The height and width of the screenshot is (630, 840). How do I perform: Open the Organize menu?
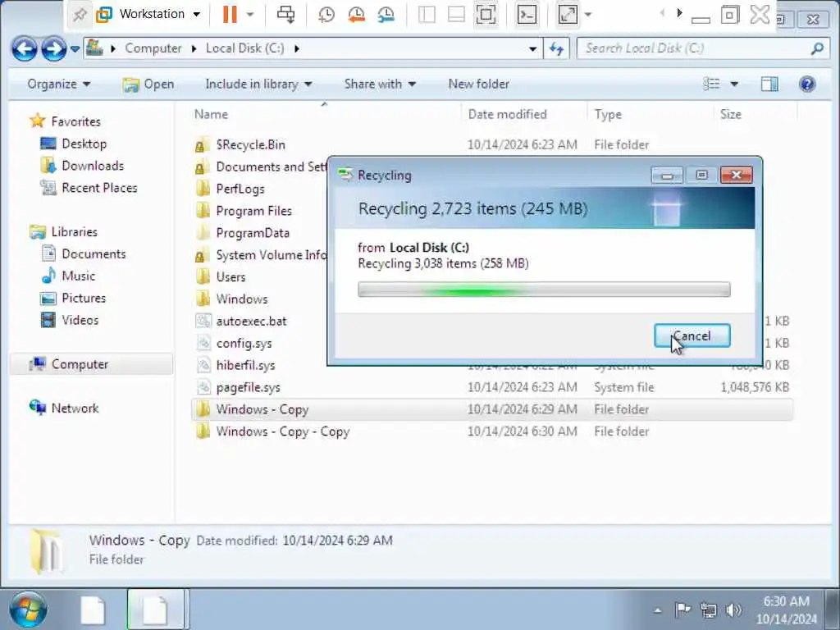[x=59, y=84]
